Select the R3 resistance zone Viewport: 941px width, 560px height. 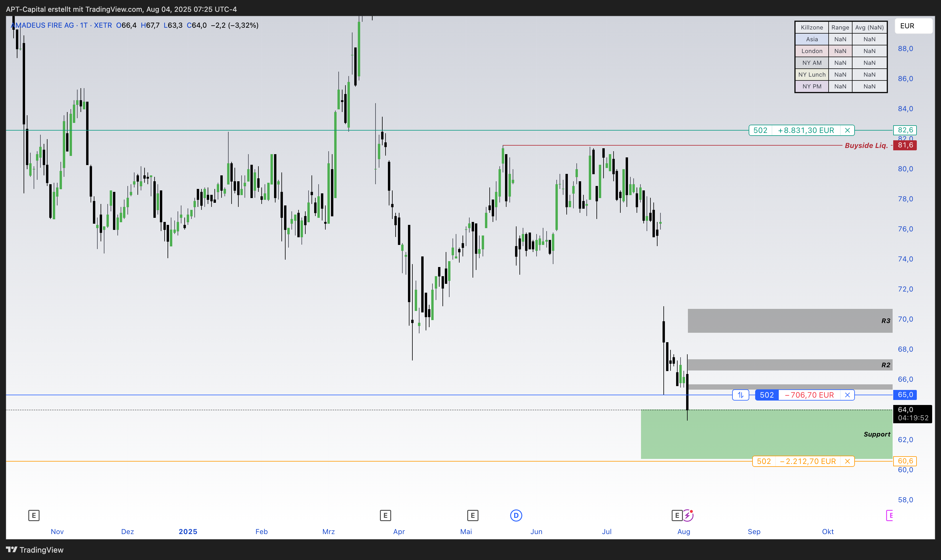tap(790, 321)
